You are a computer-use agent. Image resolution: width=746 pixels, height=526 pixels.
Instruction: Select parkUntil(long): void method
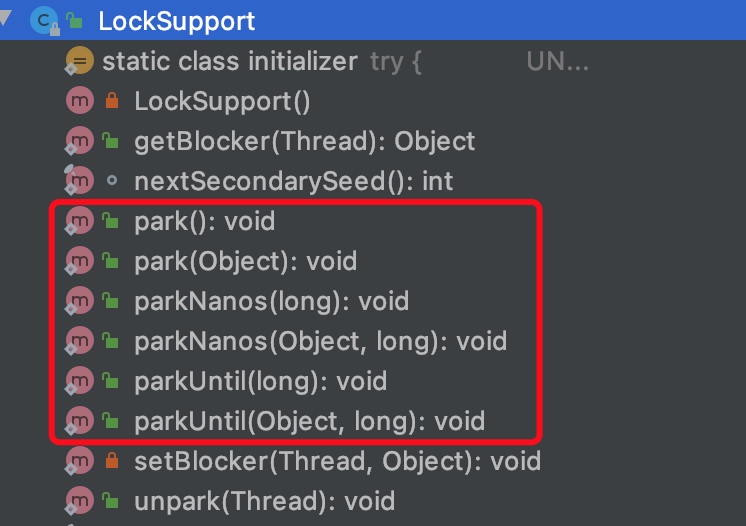click(x=261, y=381)
